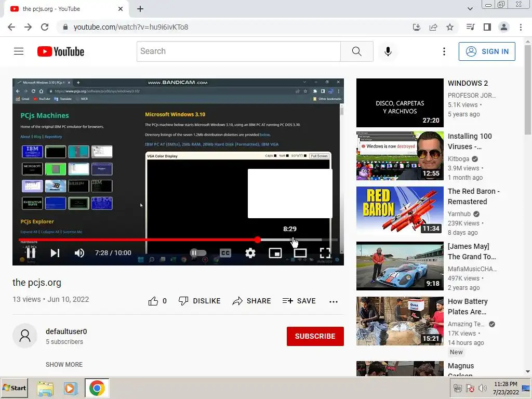
Task: Open the player settings gear
Action: coord(250,253)
